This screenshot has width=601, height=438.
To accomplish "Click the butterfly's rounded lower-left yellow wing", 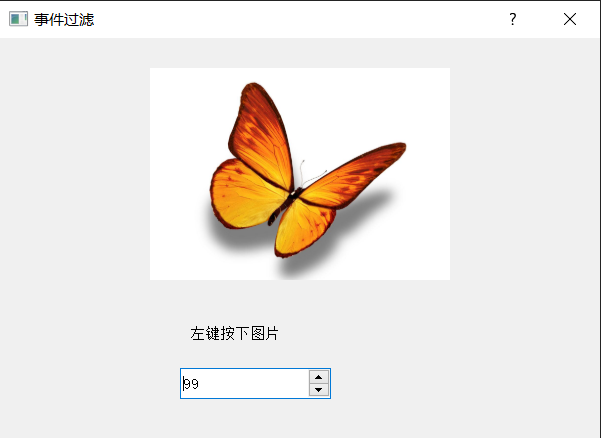I will coord(245,195).
